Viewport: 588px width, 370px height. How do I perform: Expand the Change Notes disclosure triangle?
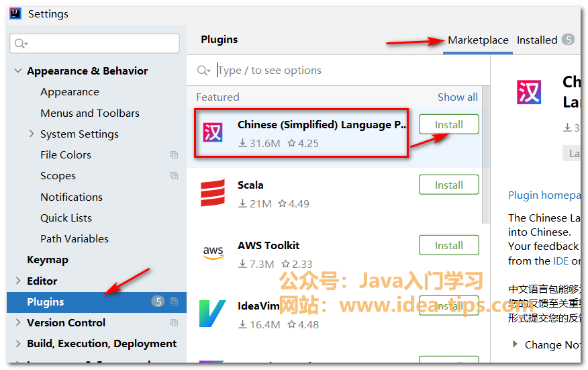click(515, 344)
